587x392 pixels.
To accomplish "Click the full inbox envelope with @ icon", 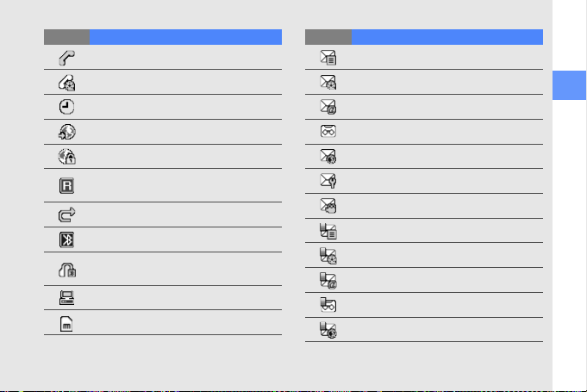I will pyautogui.click(x=328, y=281).
